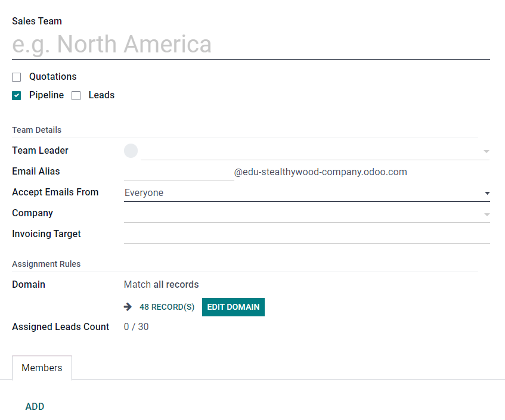
Task: Click the Assigned Leads Count 0 / 30 value
Action: [136, 326]
